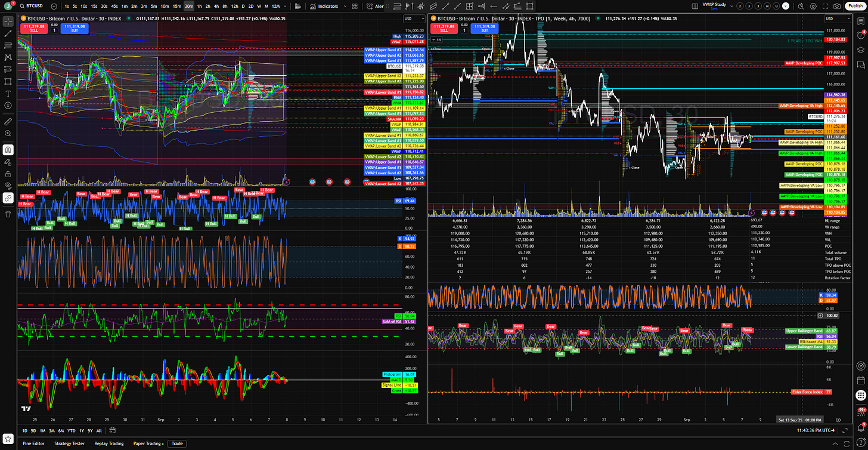The width and height of the screenshot is (868, 450).
Task: Select the zoom in tool
Action: [x=8, y=133]
